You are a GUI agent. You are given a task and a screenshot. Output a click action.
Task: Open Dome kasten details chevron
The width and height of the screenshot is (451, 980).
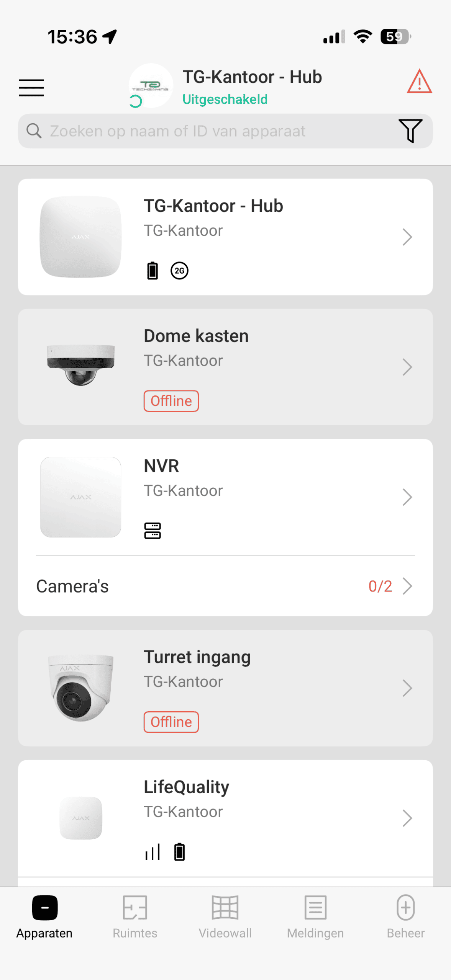pyautogui.click(x=407, y=367)
